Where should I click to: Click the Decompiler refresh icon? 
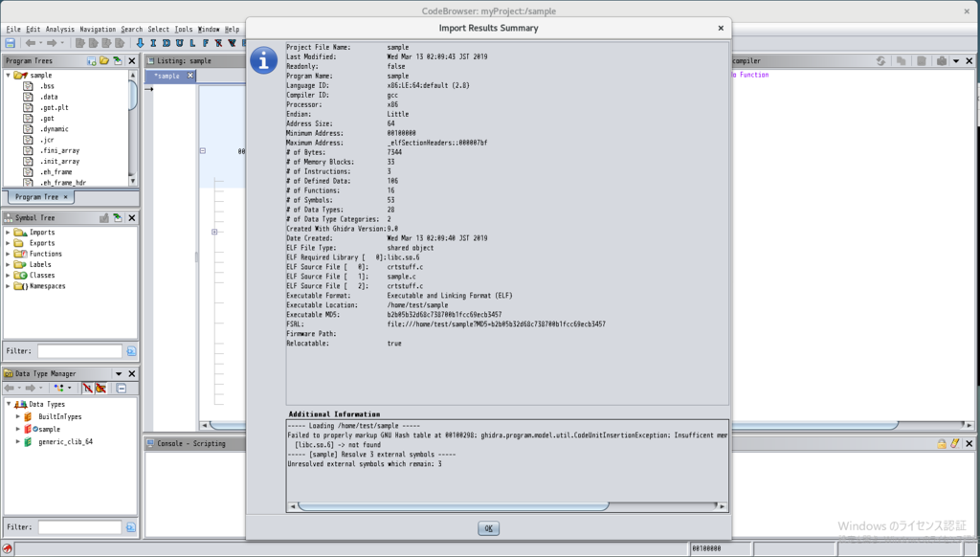click(x=880, y=60)
